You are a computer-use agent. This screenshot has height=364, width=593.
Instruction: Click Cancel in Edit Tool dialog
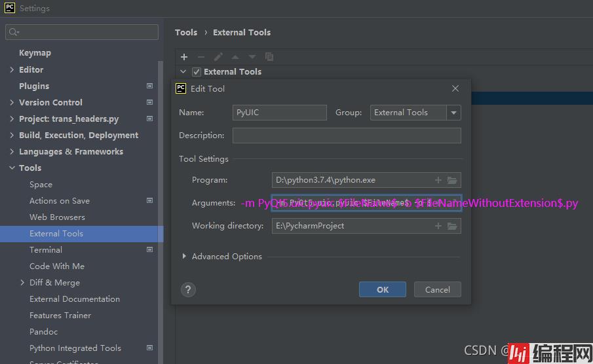coord(437,289)
